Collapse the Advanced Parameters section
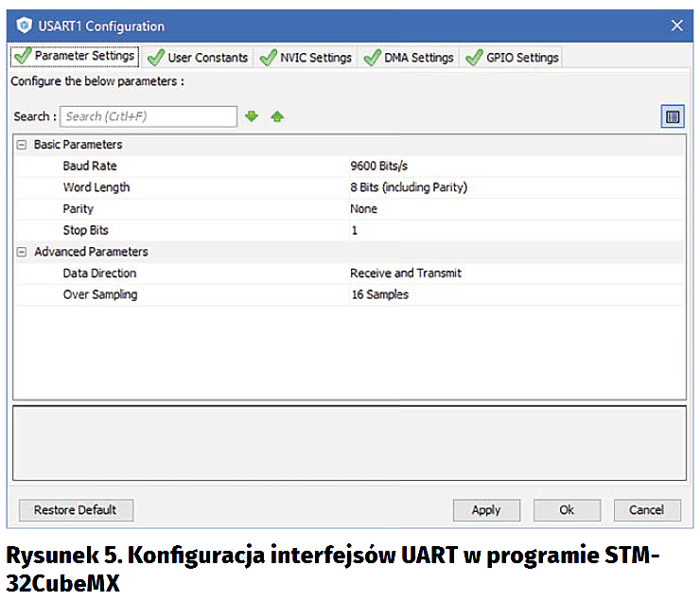This screenshot has height=601, width=700. tap(21, 252)
